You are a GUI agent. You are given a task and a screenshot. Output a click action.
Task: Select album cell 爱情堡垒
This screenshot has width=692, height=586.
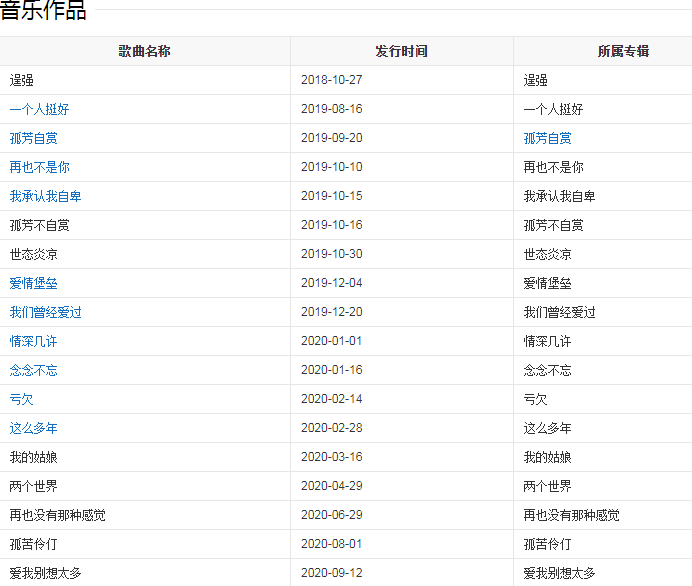[x=547, y=283]
